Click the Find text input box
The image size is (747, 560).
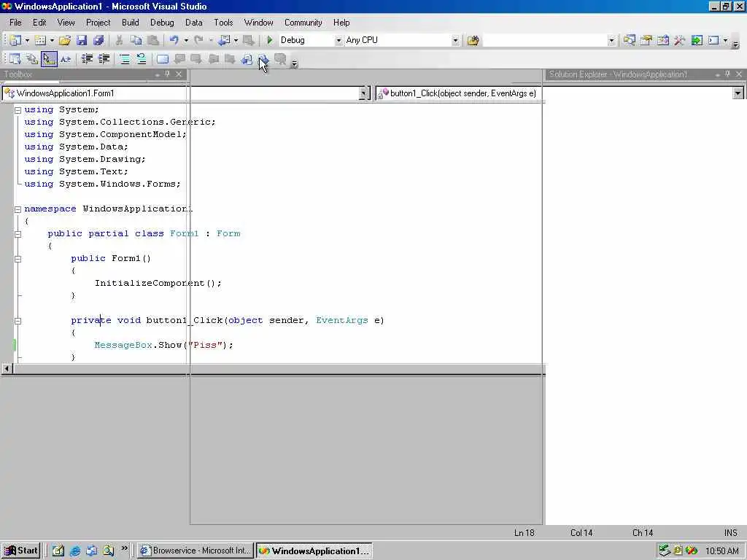pos(545,41)
